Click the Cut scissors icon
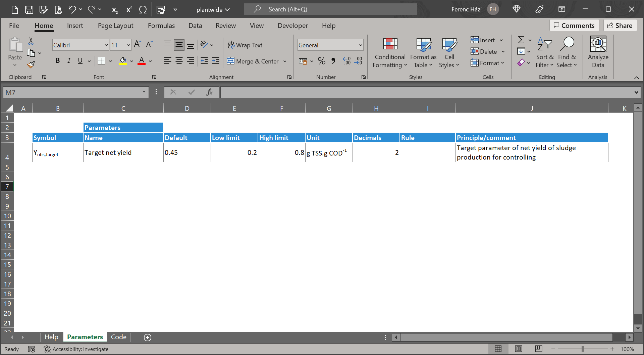Viewport: 644px width, 355px height. (31, 41)
